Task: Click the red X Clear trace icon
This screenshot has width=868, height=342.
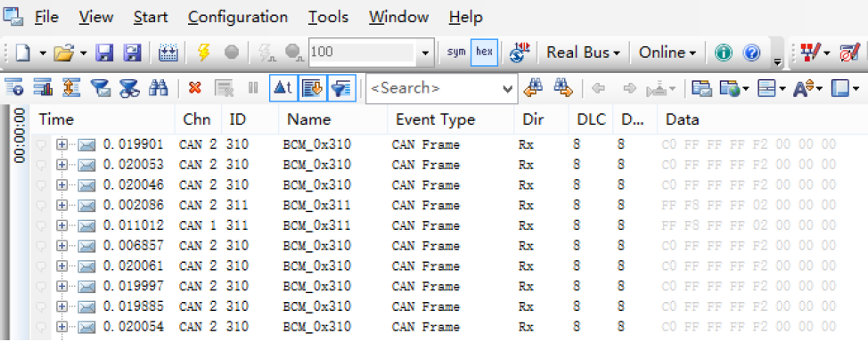Action: coord(194,87)
